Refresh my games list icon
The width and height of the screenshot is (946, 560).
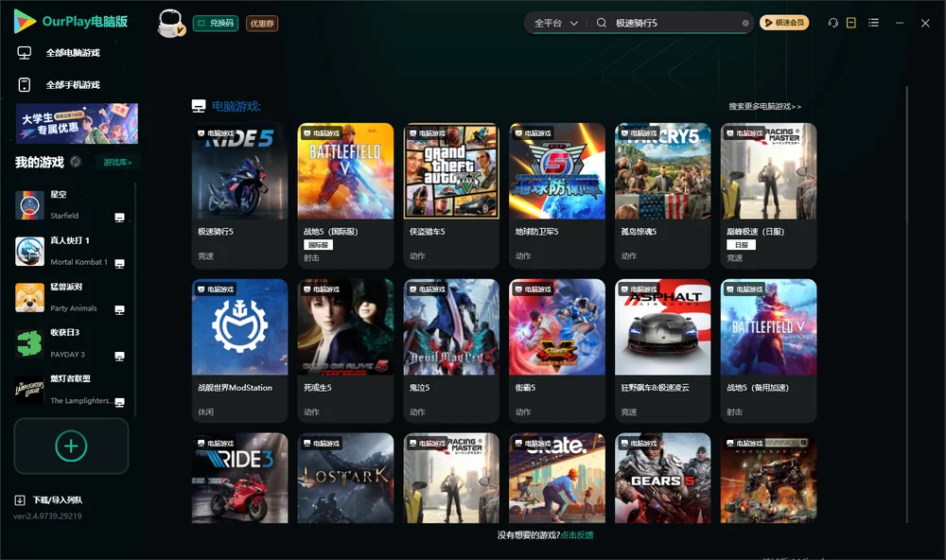pyautogui.click(x=76, y=162)
